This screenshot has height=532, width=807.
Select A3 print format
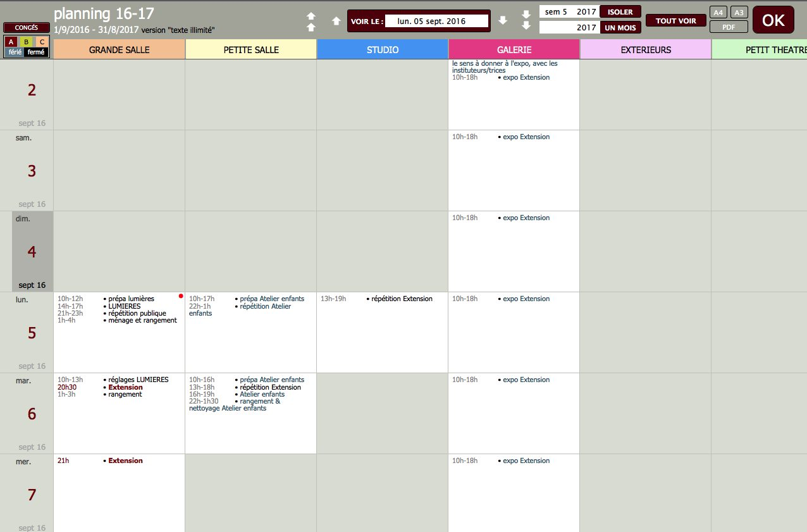(x=738, y=13)
